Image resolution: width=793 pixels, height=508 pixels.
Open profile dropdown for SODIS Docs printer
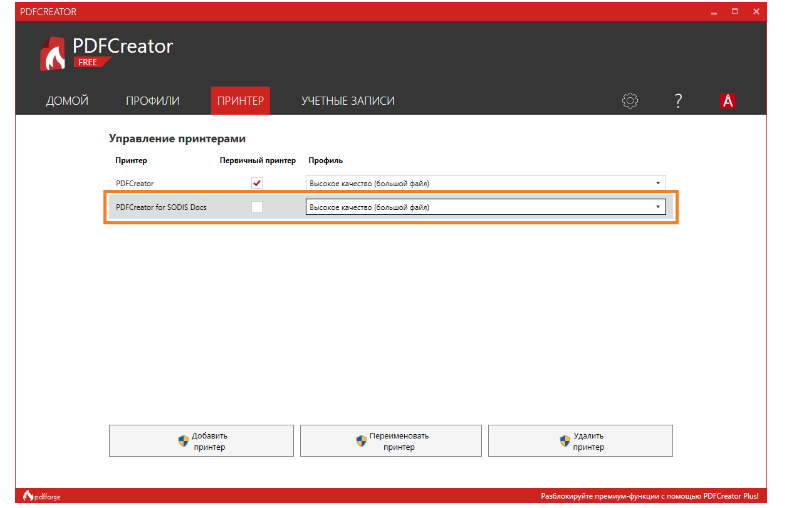tap(486, 207)
